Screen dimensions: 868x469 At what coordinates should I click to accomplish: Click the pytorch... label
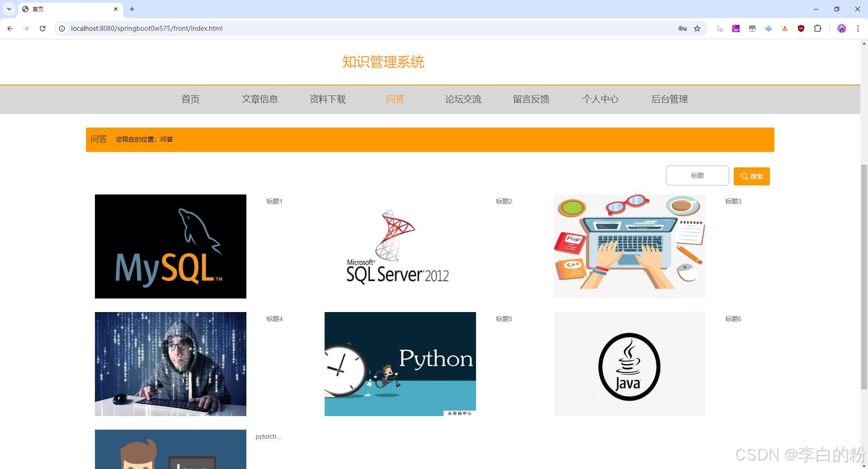click(x=269, y=436)
